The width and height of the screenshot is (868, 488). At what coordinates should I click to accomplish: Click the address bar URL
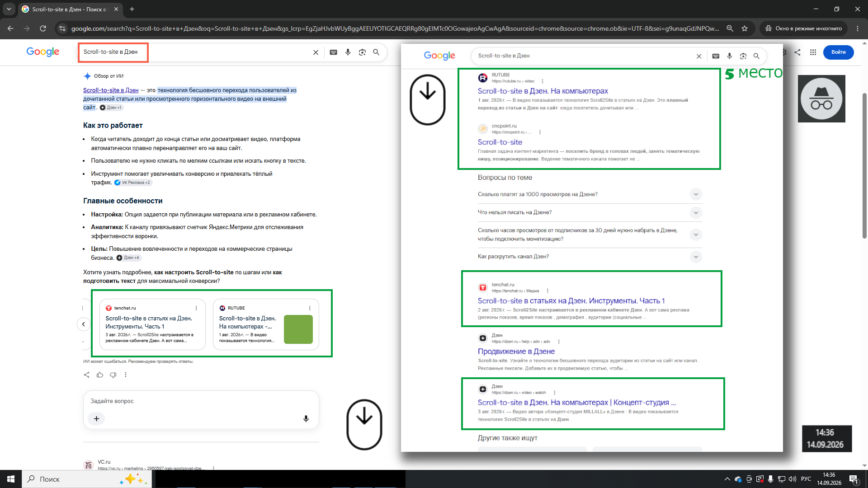(395, 28)
